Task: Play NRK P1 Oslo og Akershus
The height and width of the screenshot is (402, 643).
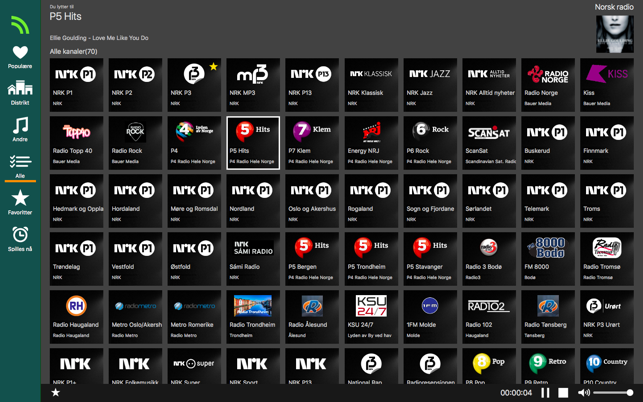Action: pos(312,201)
